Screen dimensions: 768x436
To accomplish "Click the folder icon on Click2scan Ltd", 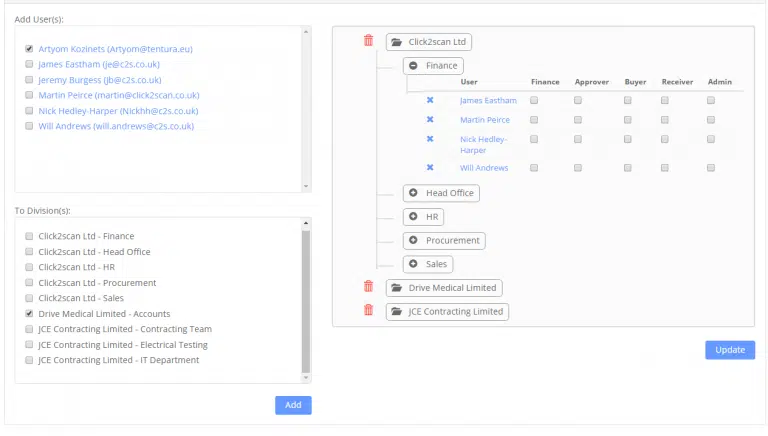I will pos(397,42).
